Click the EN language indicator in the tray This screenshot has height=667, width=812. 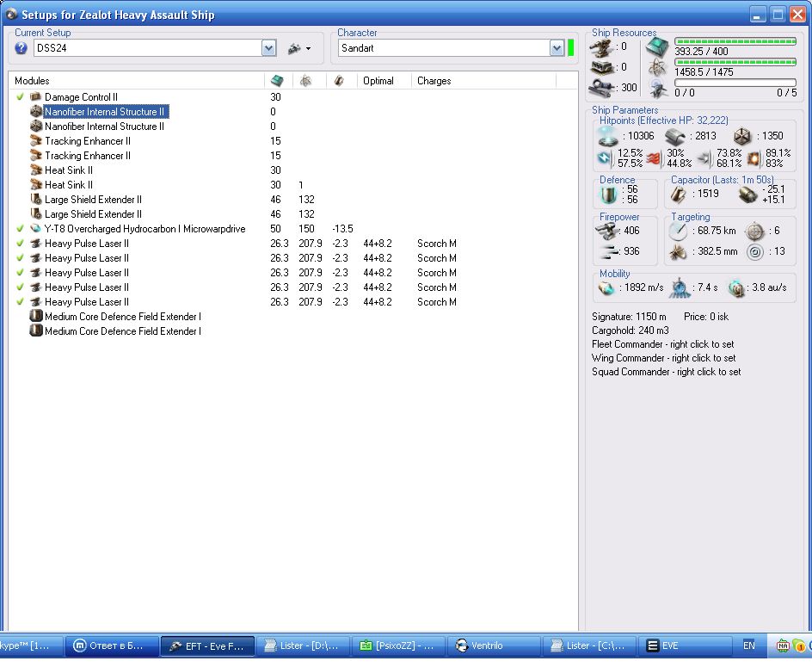[749, 645]
